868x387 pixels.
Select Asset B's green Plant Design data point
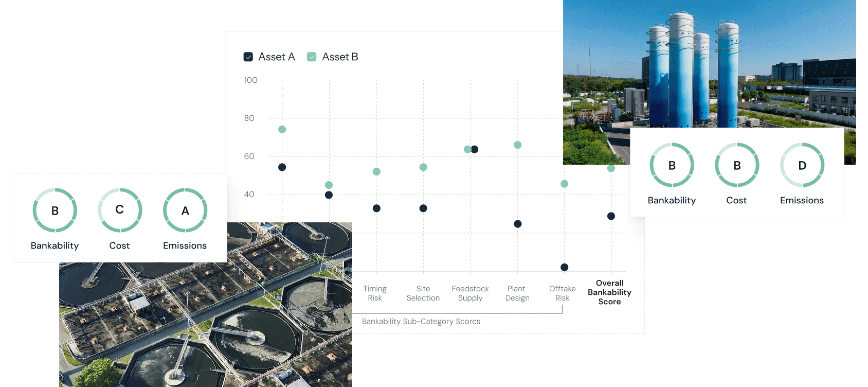pos(518,145)
